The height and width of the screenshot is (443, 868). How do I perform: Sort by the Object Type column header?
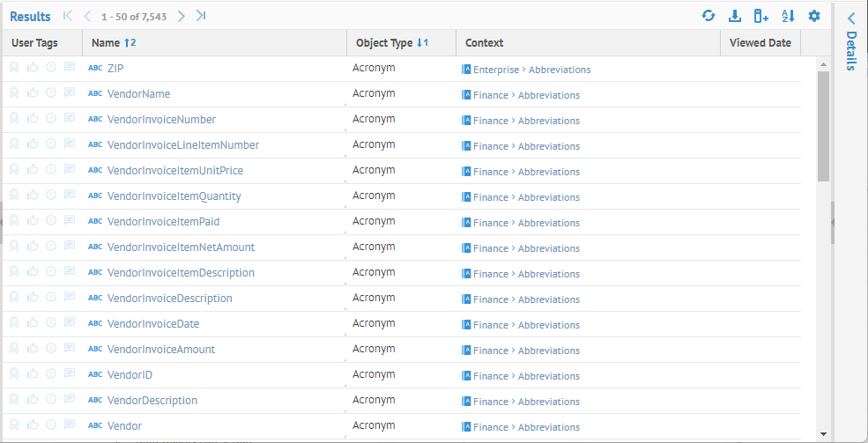click(384, 42)
